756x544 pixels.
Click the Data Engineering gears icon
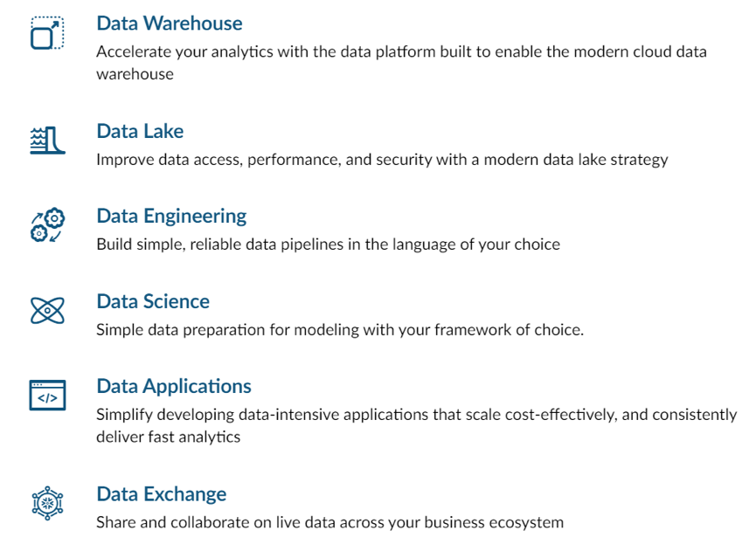[x=47, y=225]
